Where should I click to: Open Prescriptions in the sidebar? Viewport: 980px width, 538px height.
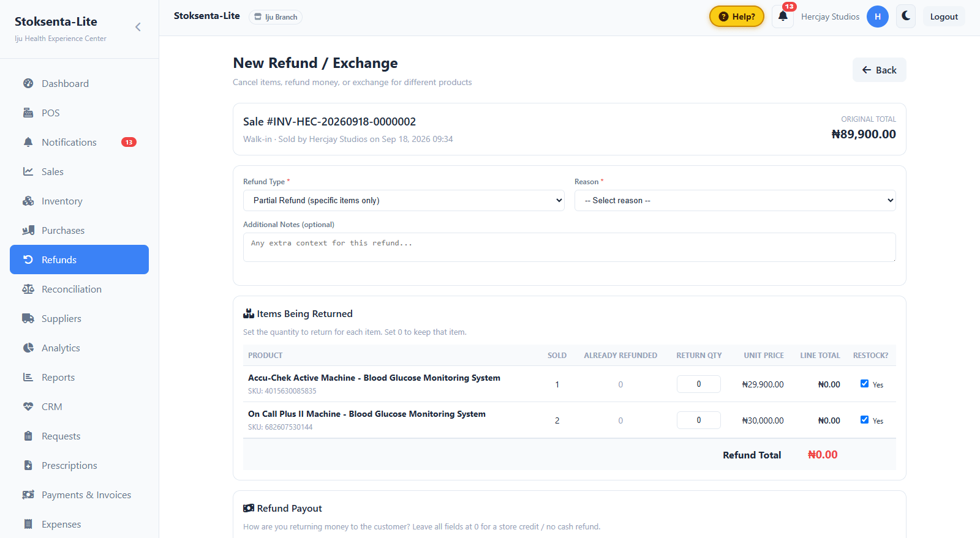pos(79,465)
